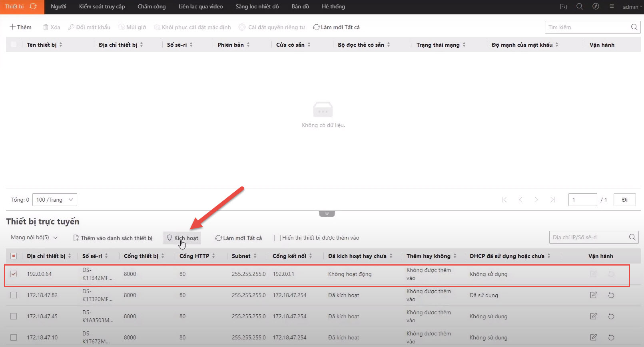
Task: Click the magnifier icon in the top bar
Action: pyautogui.click(x=580, y=6)
